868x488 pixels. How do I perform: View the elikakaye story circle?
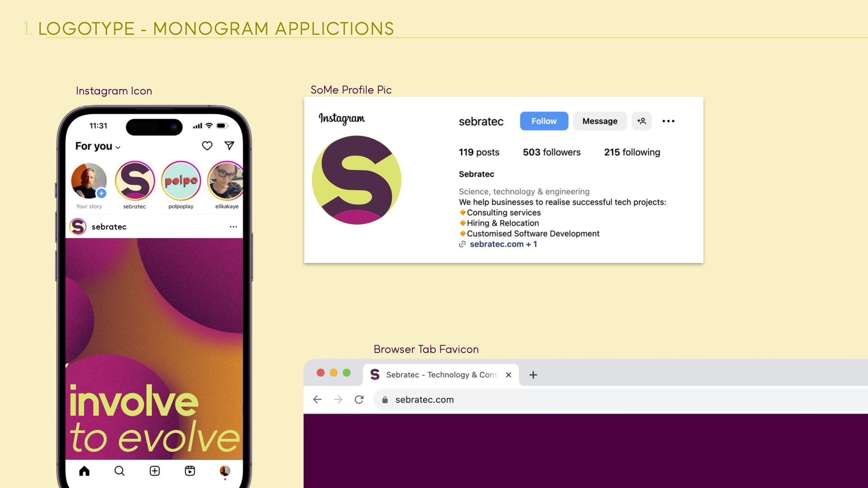click(226, 181)
